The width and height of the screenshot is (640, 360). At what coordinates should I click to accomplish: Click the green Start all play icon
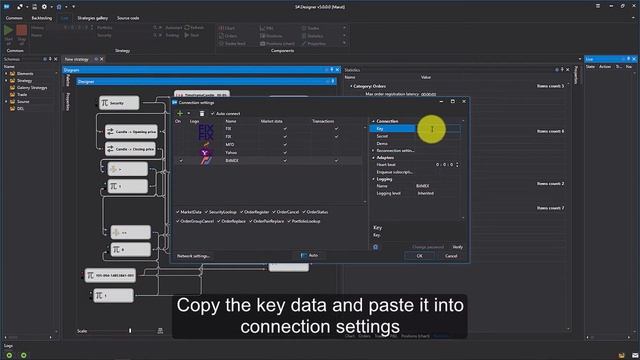[9, 30]
